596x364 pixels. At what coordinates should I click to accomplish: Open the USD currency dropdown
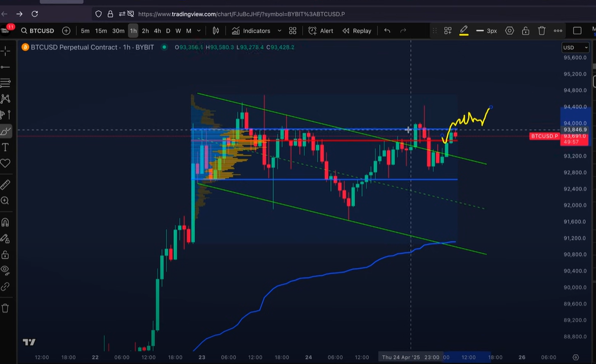[575, 47]
